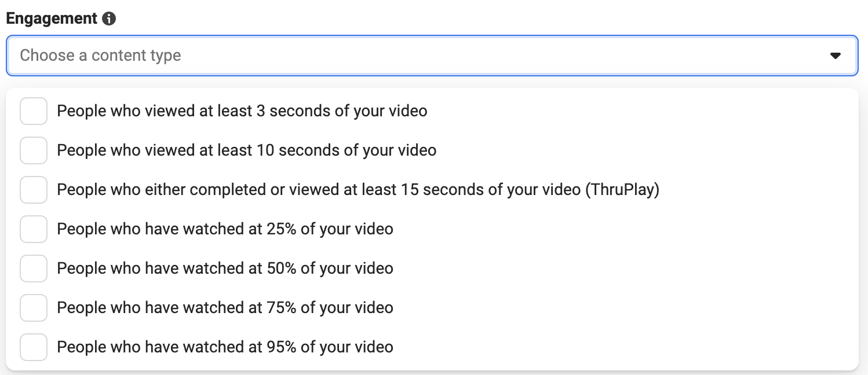Click the '(ThruPlay)' word in the list
Image resolution: width=868 pixels, height=375 pixels.
pyautogui.click(x=622, y=190)
